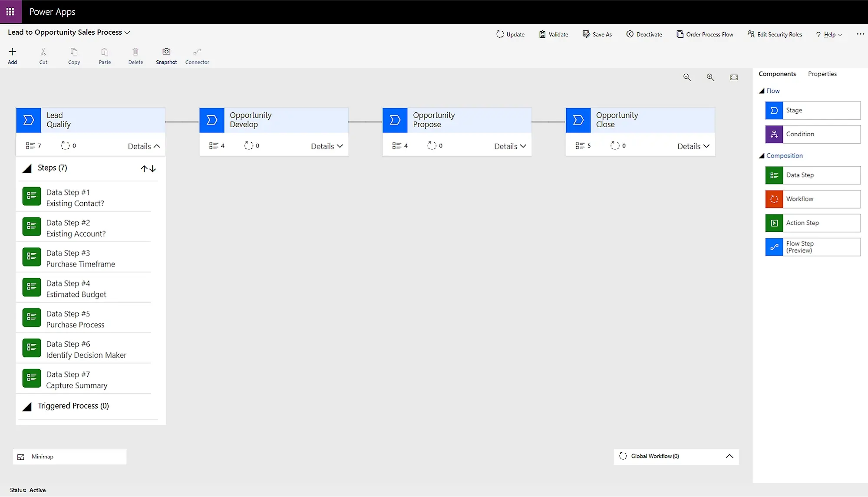Click Order Process Flow command
The image size is (868, 497).
click(x=705, y=34)
